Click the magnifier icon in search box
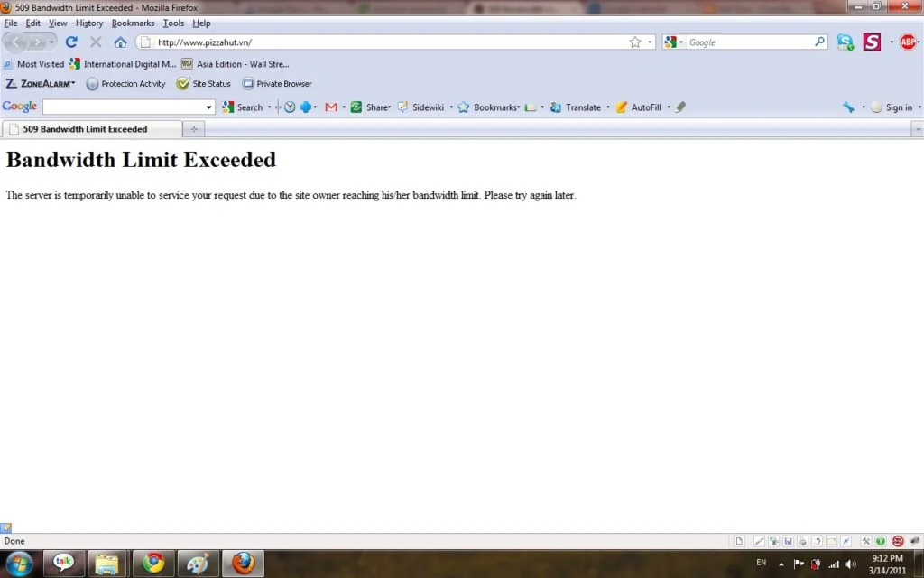 (819, 42)
